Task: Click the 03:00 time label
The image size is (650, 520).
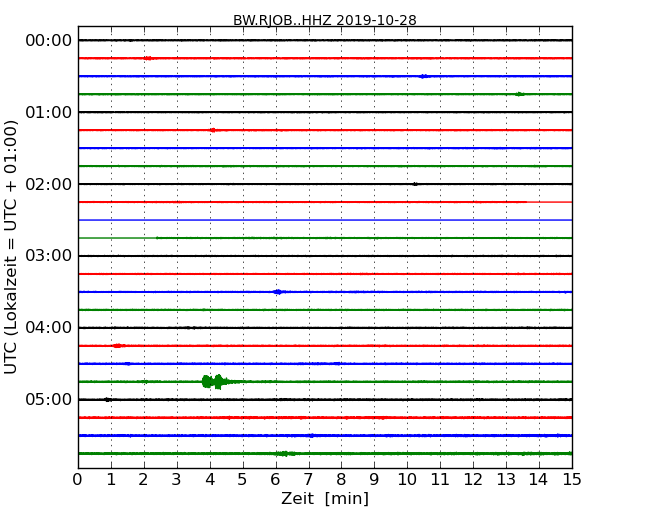Action: point(49,256)
